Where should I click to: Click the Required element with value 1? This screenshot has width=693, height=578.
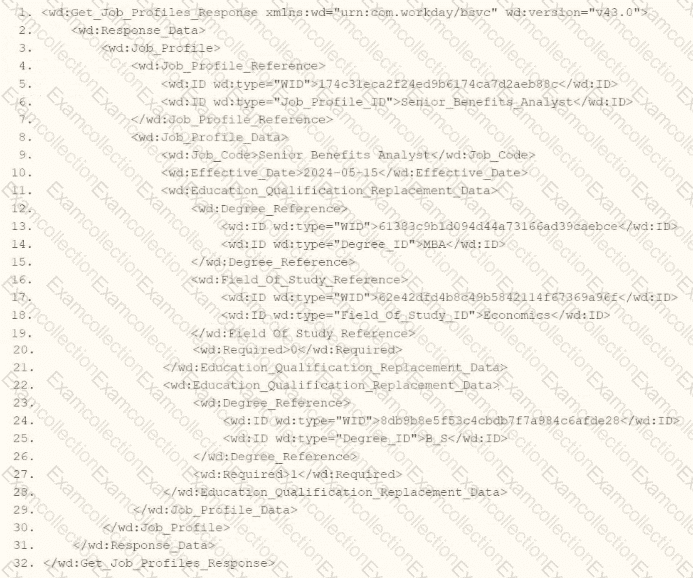click(x=297, y=474)
